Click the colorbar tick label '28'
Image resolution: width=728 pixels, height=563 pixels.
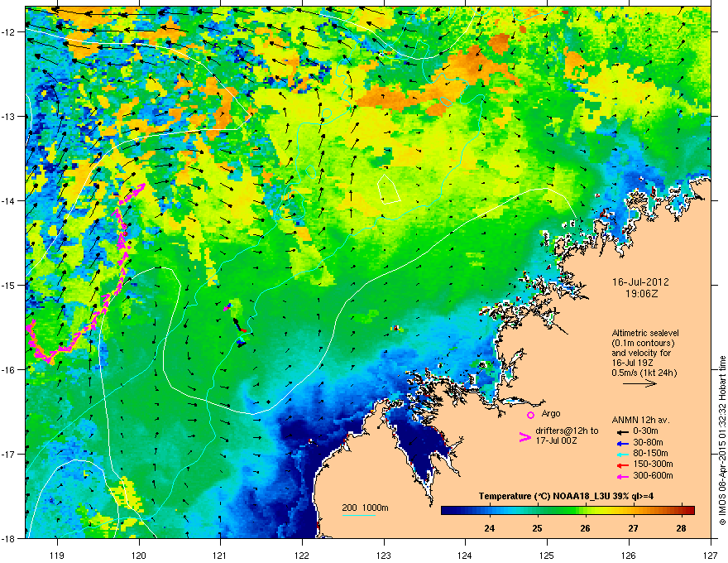[681, 528]
